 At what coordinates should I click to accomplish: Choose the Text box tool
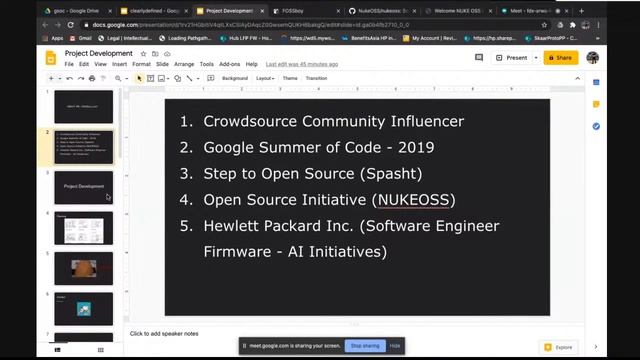tap(151, 78)
